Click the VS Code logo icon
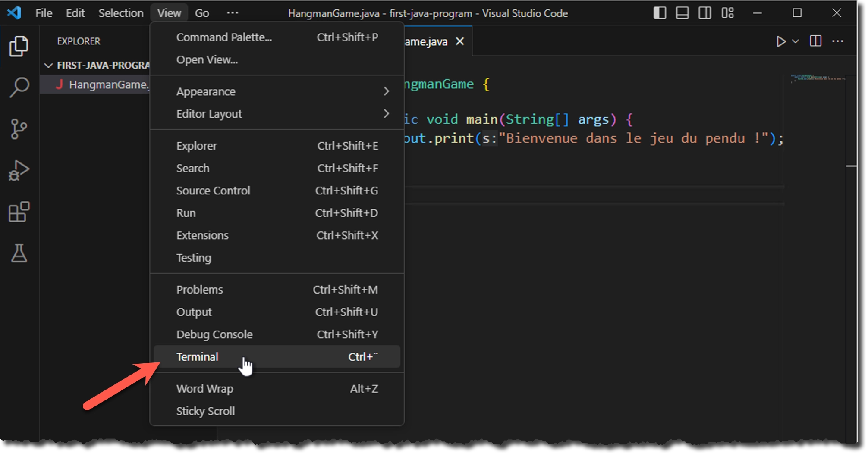868x456 pixels. tap(14, 13)
